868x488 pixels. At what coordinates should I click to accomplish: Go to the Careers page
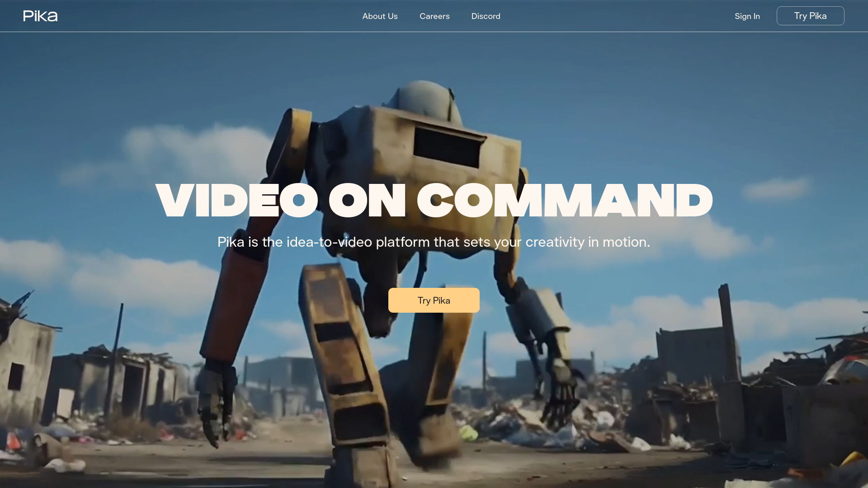coord(434,16)
